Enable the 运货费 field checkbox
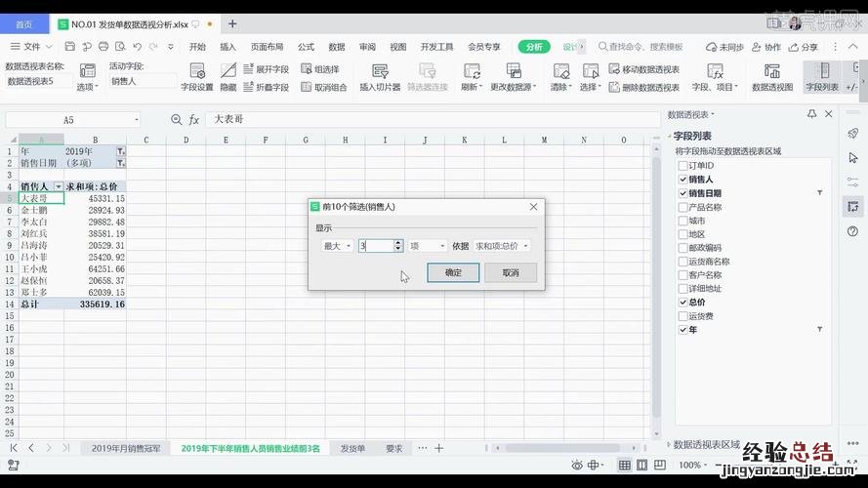Image resolution: width=868 pixels, height=488 pixels. coord(682,316)
